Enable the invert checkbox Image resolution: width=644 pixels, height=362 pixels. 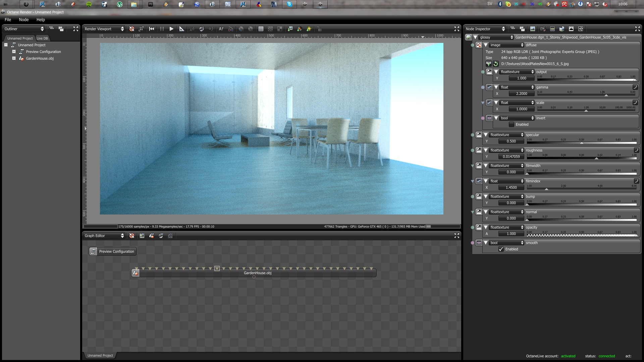pyautogui.click(x=512, y=124)
